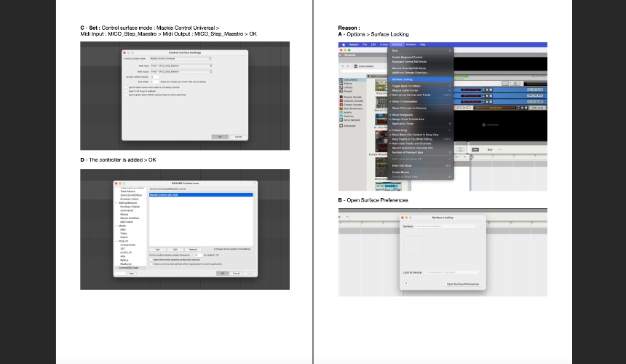Click Cancel in Control Surface Settings dialog
The image size is (626, 364).
tap(238, 137)
